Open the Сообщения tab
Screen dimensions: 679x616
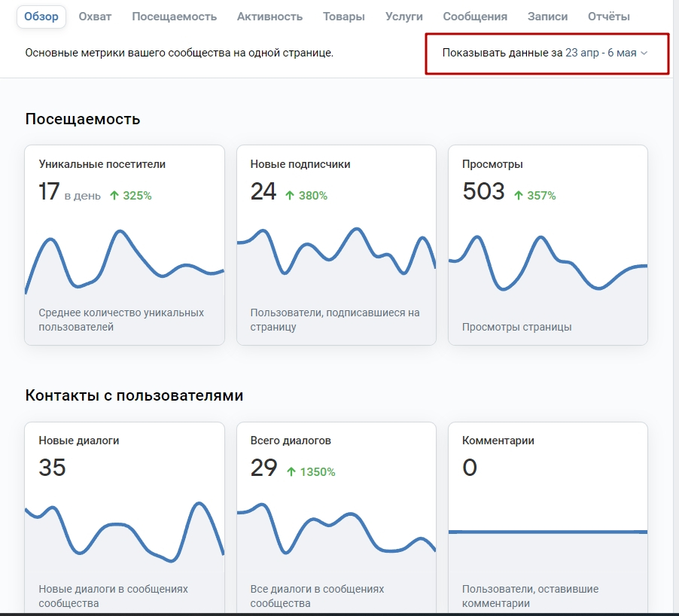(x=474, y=17)
